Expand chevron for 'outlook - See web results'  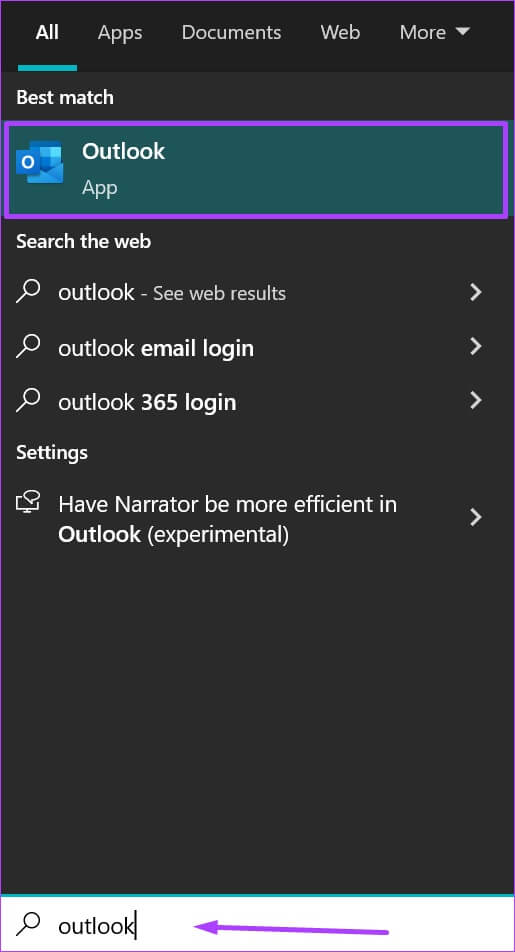(476, 293)
